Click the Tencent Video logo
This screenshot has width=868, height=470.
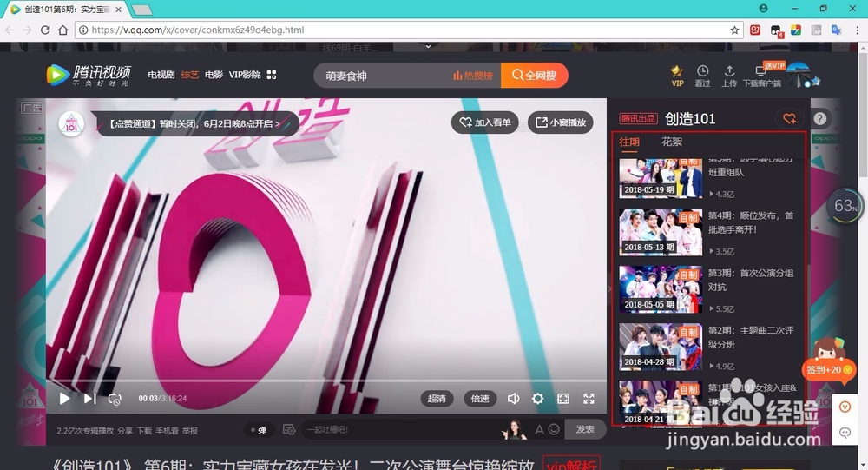[x=89, y=75]
